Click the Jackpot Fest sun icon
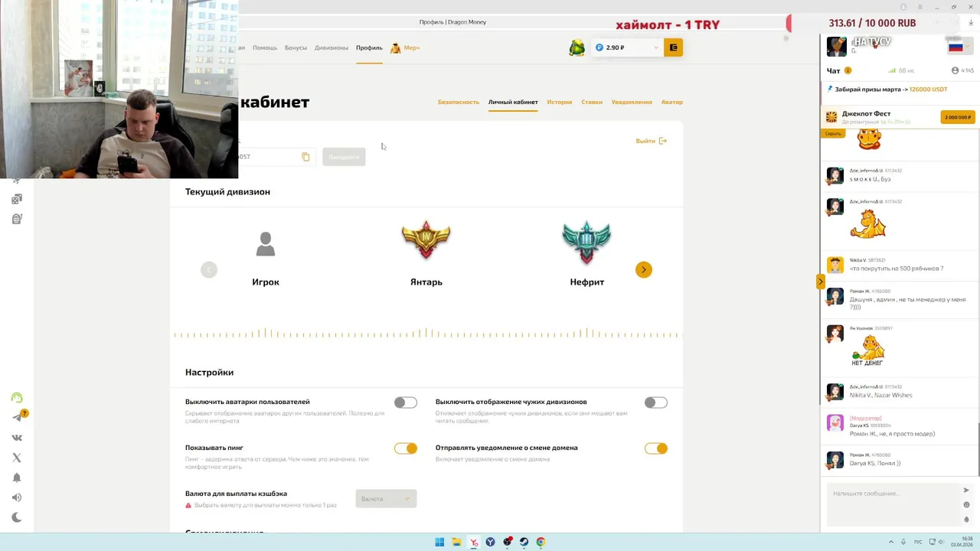This screenshot has height=551, width=980. click(x=831, y=117)
